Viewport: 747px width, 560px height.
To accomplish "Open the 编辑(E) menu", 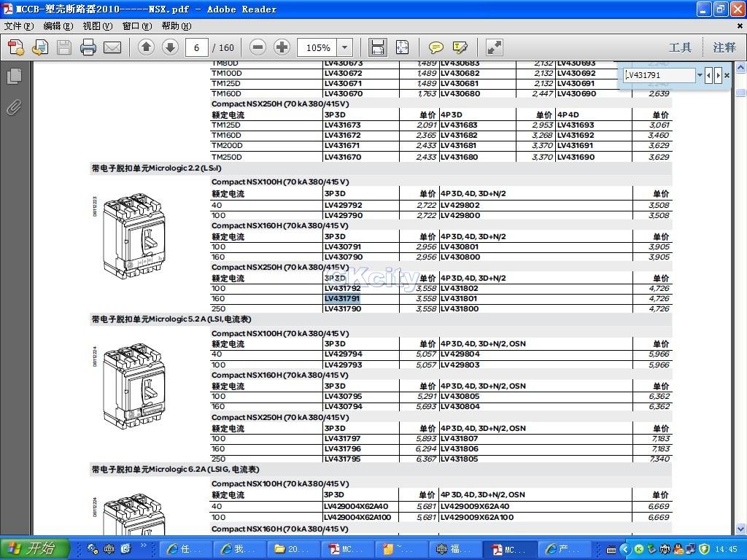I will point(58,26).
